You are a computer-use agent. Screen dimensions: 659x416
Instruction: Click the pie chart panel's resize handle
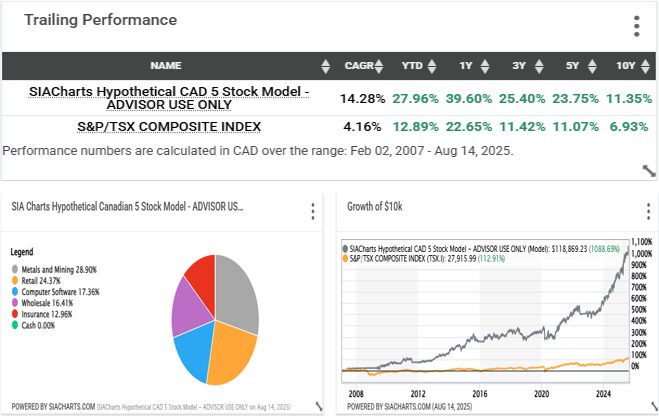(x=319, y=406)
